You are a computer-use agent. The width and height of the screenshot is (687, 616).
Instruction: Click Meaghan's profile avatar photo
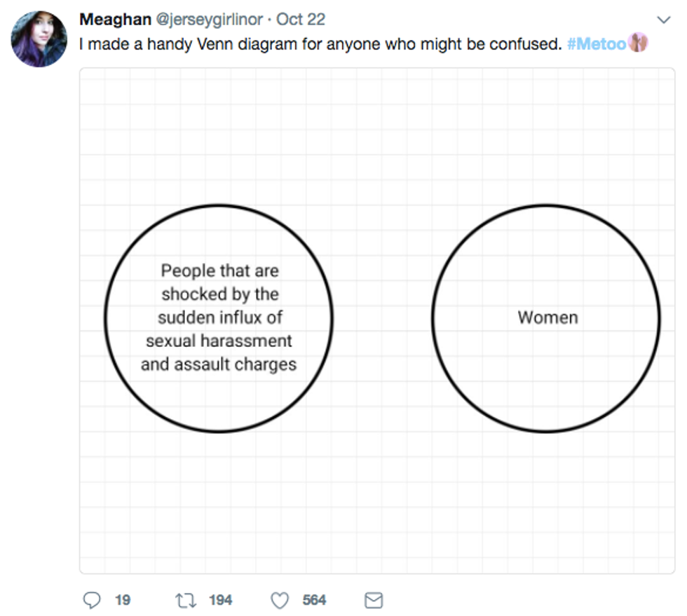pos(39,39)
